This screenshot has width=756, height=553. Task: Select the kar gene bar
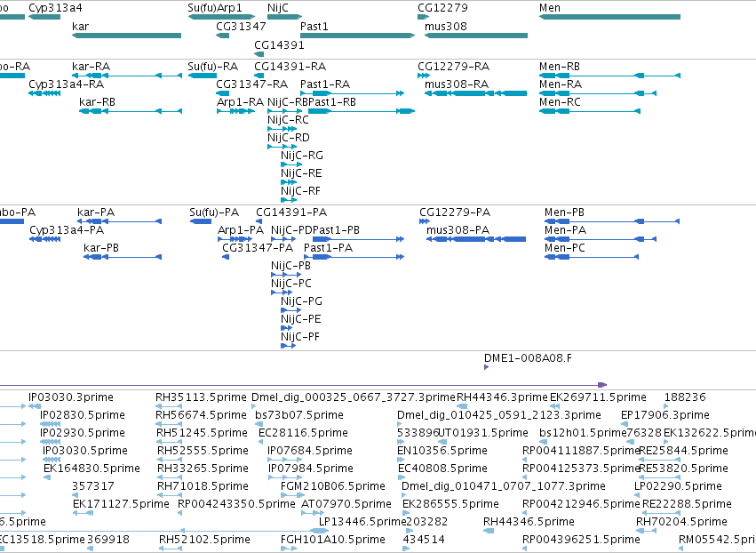click(x=127, y=36)
